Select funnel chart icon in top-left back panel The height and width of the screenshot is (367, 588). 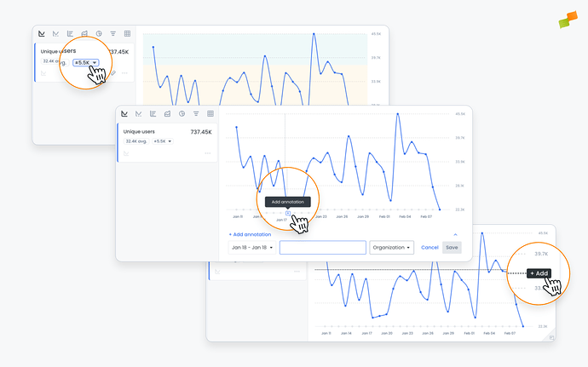click(x=112, y=34)
